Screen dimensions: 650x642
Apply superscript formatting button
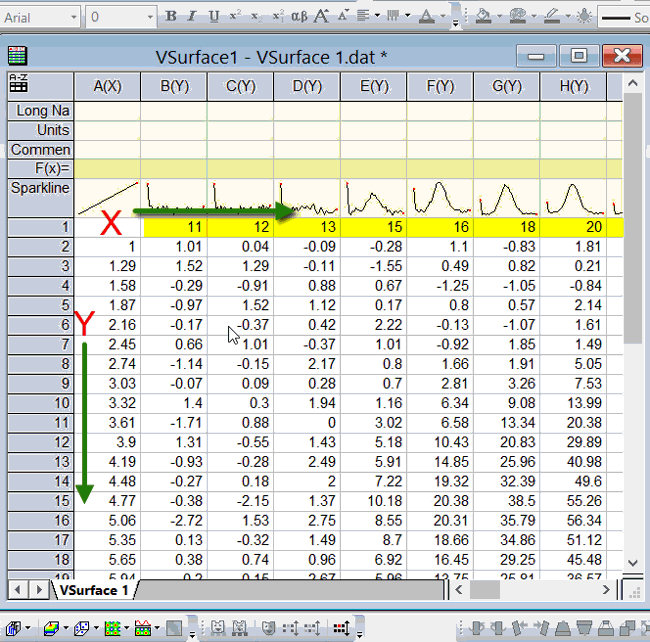(x=235, y=16)
